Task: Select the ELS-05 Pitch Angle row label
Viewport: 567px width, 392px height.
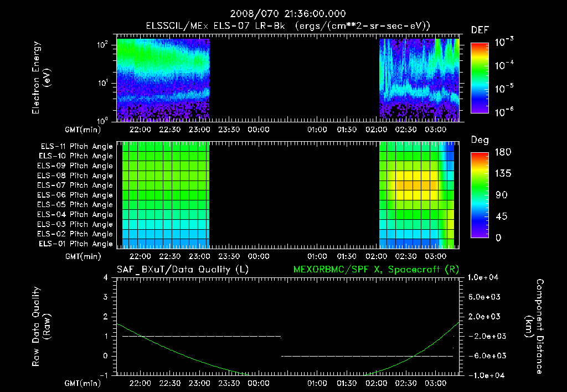Action: coord(75,205)
